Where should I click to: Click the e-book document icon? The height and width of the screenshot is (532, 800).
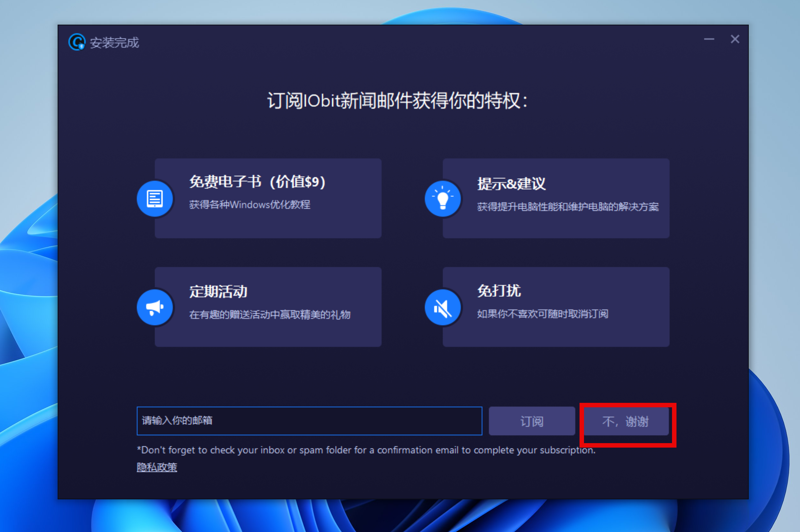(x=155, y=199)
